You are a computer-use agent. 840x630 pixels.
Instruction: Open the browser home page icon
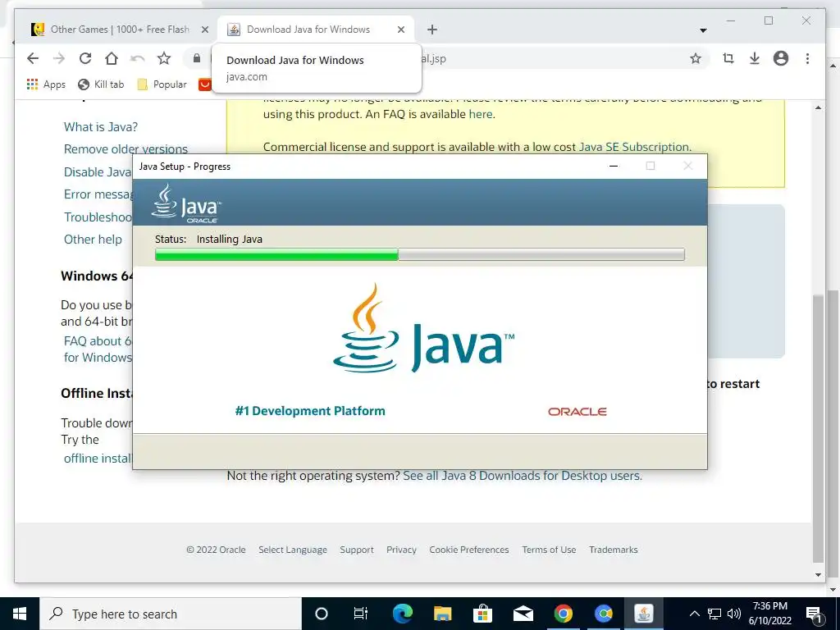coord(112,58)
